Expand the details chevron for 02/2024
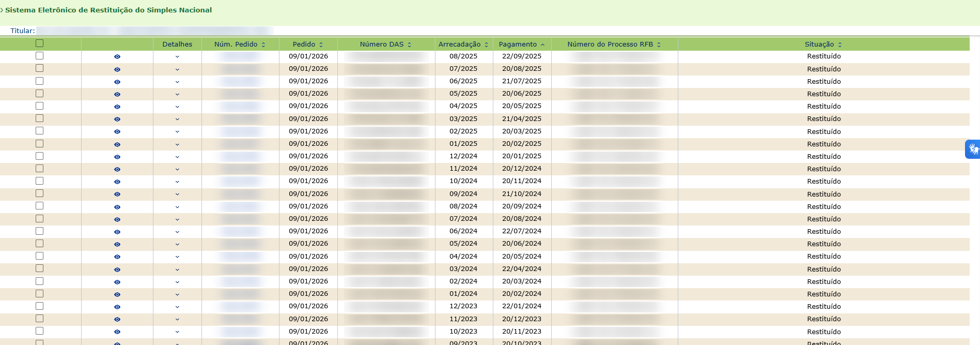Image resolution: width=980 pixels, height=345 pixels. [x=177, y=282]
